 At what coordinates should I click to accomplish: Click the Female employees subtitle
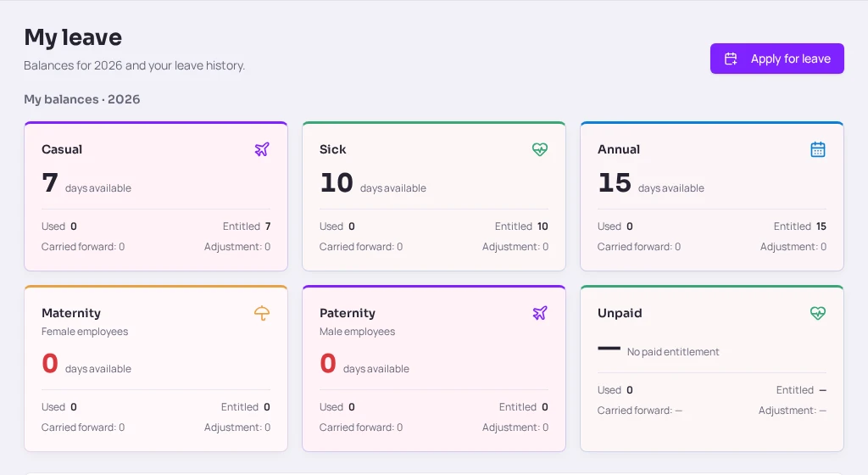[85, 332]
